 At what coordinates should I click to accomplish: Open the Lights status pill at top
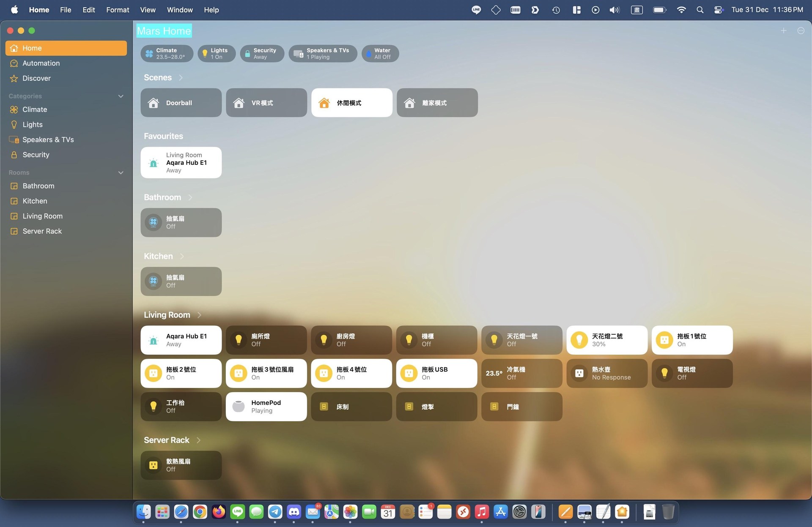216,54
